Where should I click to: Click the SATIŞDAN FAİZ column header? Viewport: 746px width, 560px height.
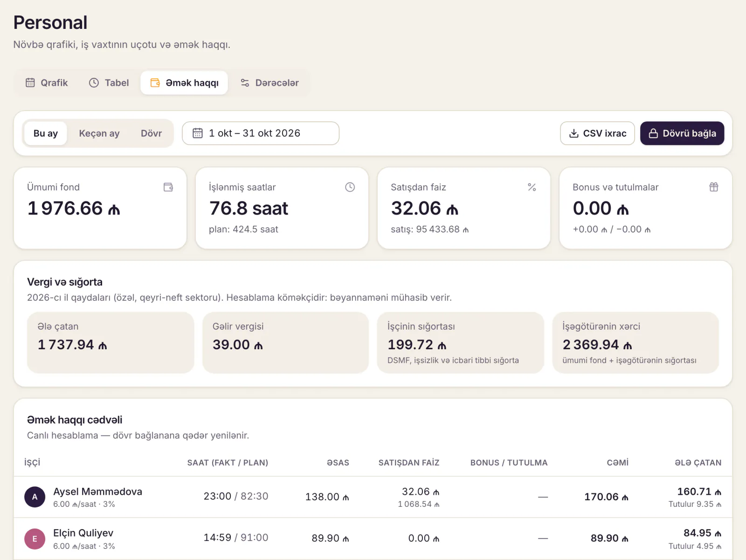point(409,463)
